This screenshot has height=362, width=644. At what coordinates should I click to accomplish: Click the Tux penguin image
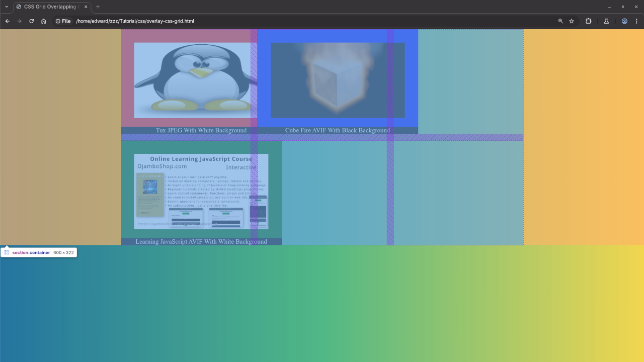pos(196,80)
